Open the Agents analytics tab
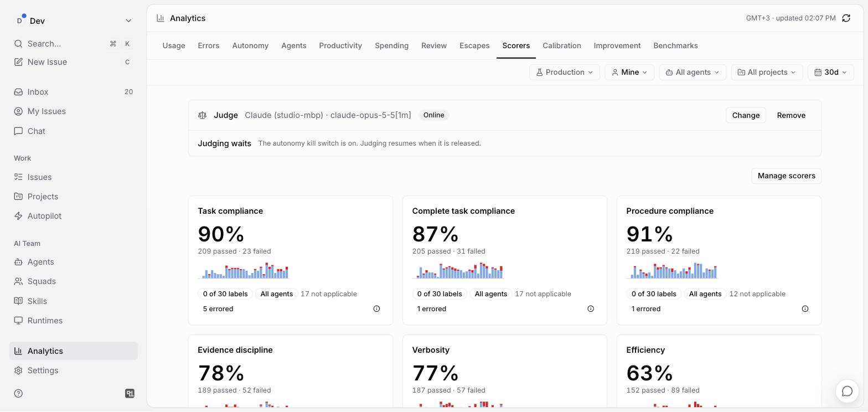 (294, 45)
